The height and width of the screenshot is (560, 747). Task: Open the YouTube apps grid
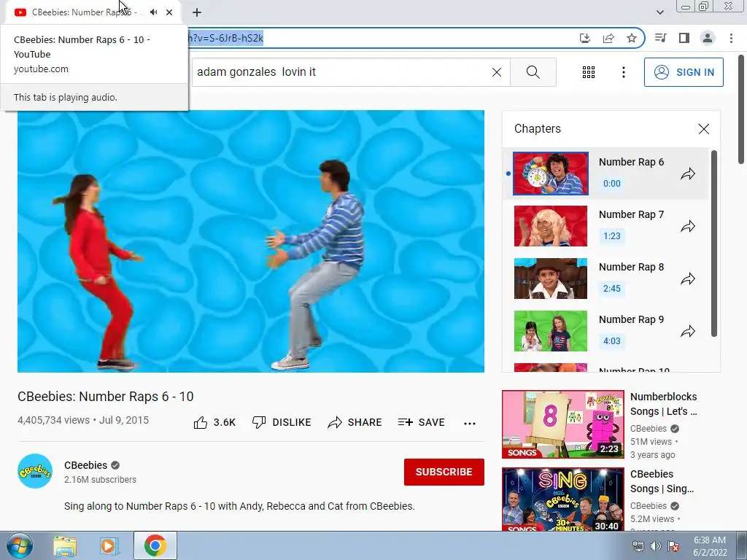coord(589,72)
